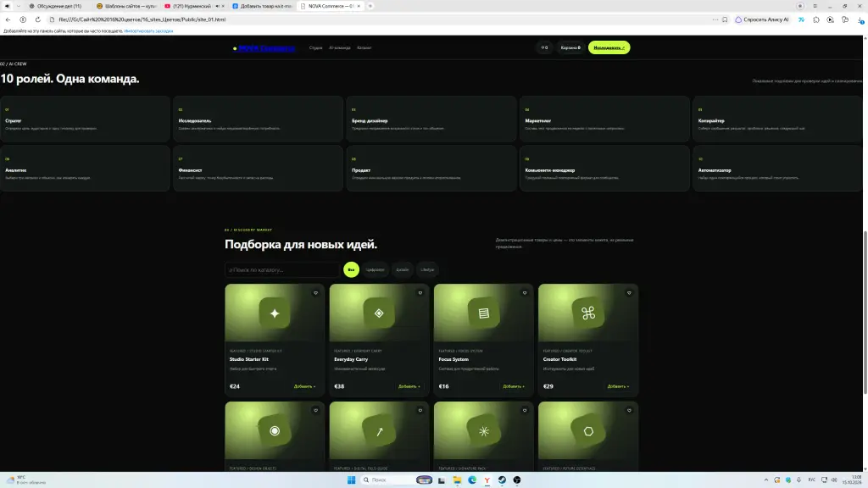This screenshot has height=488, width=868.
Task: Open the favorites counter heart in header
Action: 544,47
